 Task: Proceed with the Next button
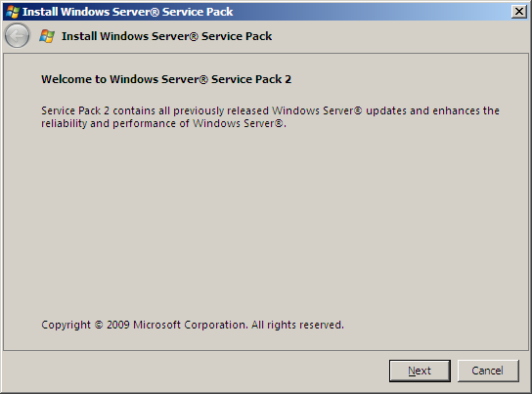tap(420, 371)
